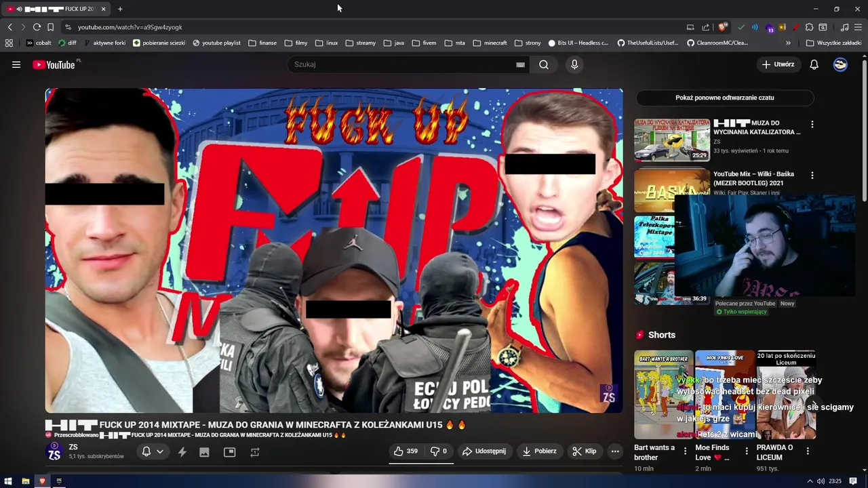Image resolution: width=868 pixels, height=488 pixels.
Task: Click the image icon under video
Action: tap(204, 452)
